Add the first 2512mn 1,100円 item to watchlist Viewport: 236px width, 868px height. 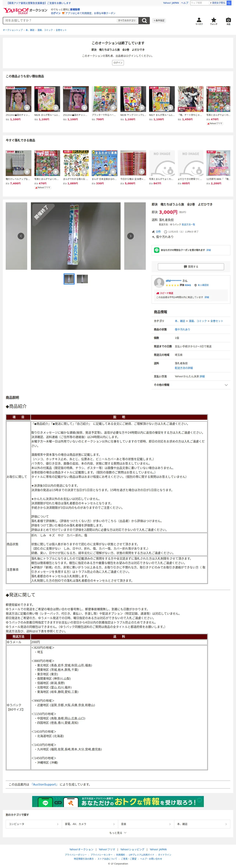click(x=27, y=108)
